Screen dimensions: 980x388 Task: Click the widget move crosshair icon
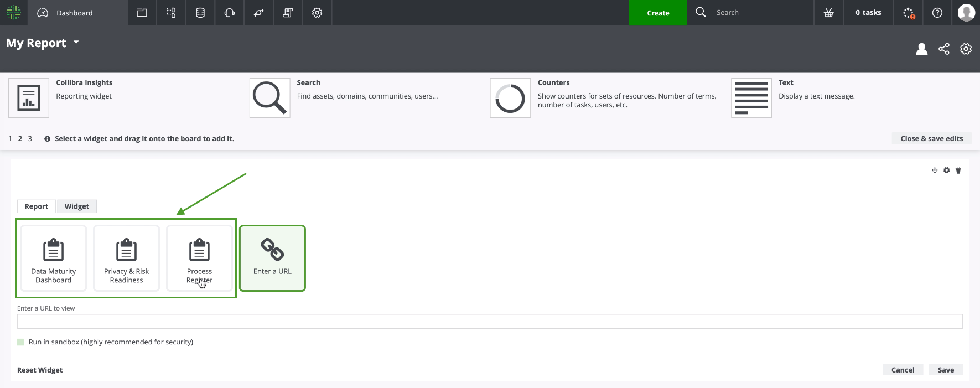pos(935,170)
